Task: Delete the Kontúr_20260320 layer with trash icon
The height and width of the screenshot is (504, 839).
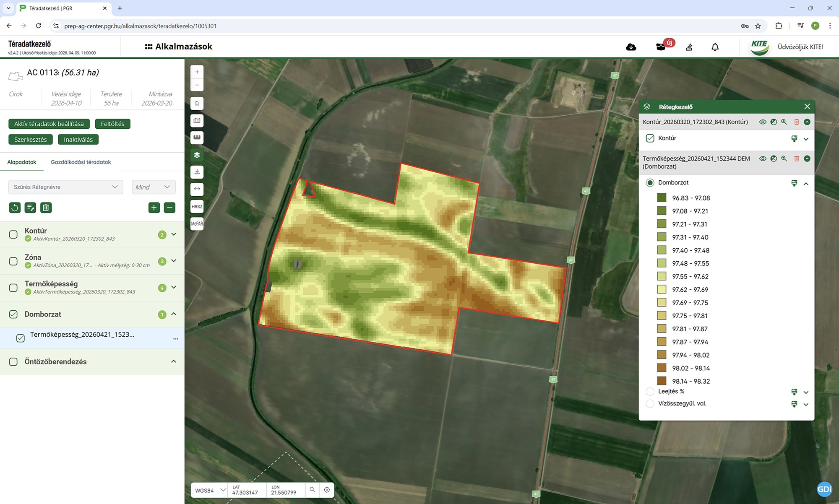Action: point(796,122)
